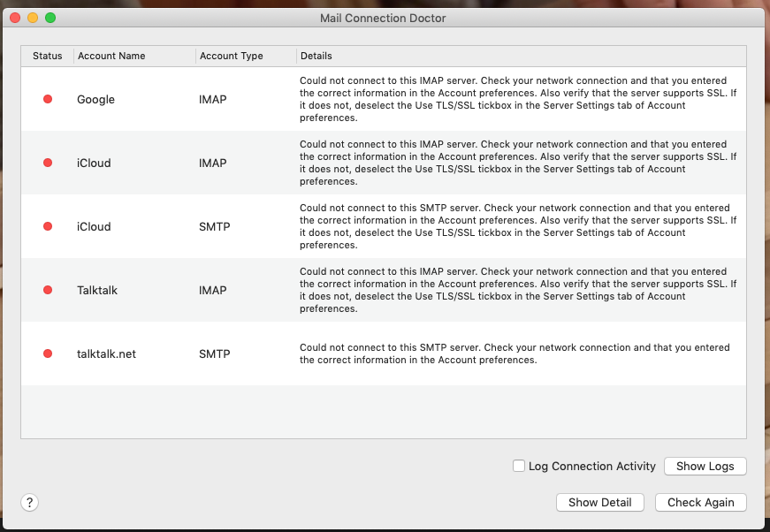Sort by the Status column header

48,56
